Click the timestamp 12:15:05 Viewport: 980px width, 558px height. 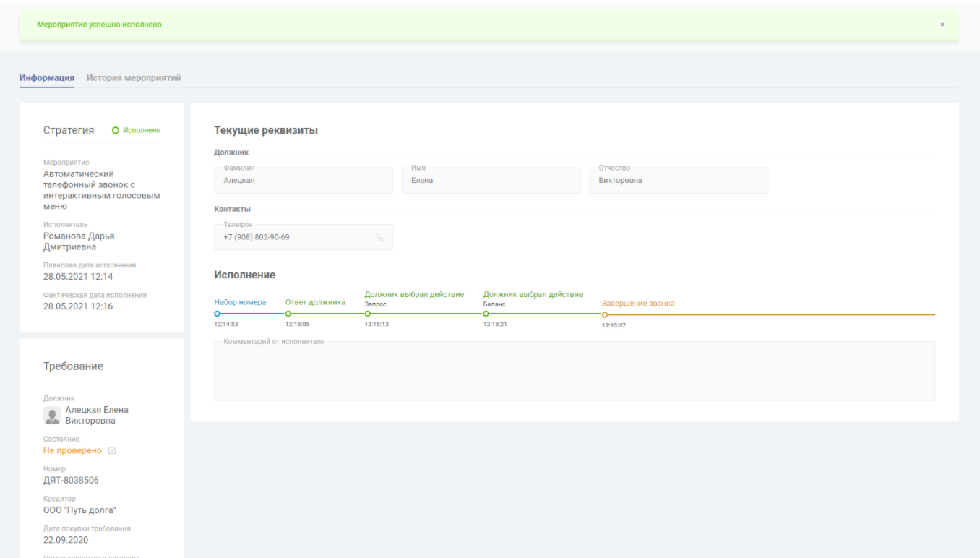[297, 325]
